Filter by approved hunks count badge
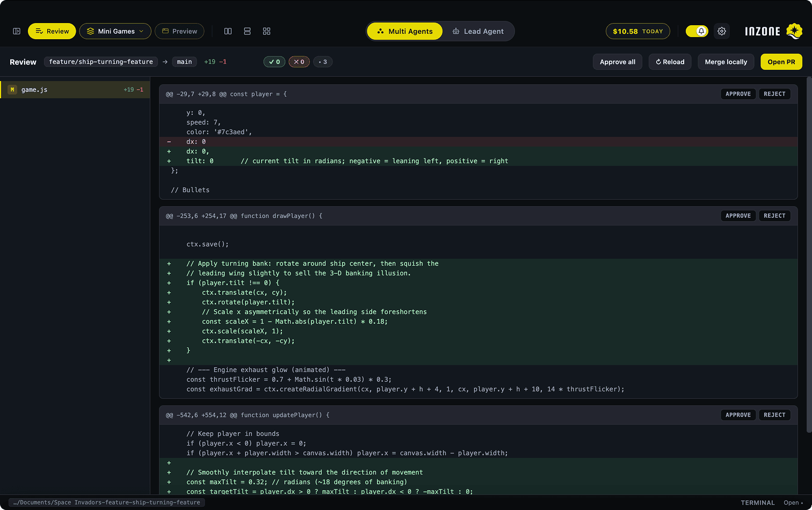812x510 pixels. click(x=274, y=62)
